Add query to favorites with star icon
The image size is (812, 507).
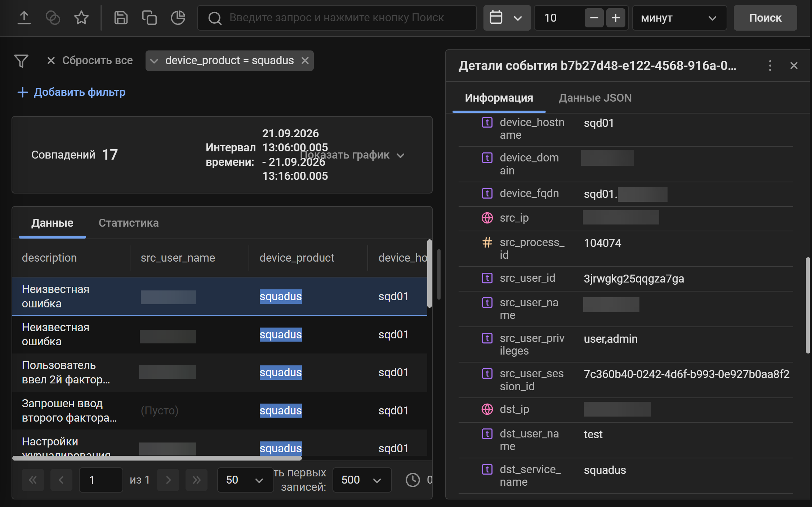81,18
